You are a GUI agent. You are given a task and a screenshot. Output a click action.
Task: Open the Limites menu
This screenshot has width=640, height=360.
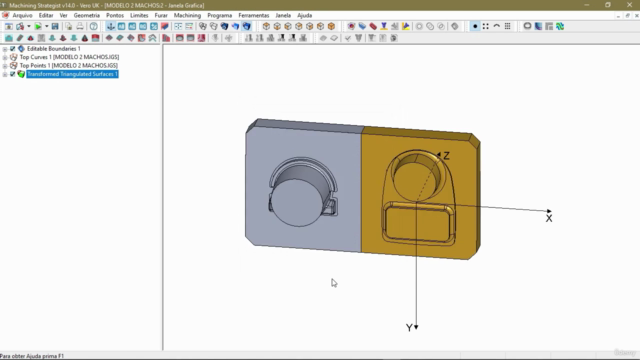point(139,15)
